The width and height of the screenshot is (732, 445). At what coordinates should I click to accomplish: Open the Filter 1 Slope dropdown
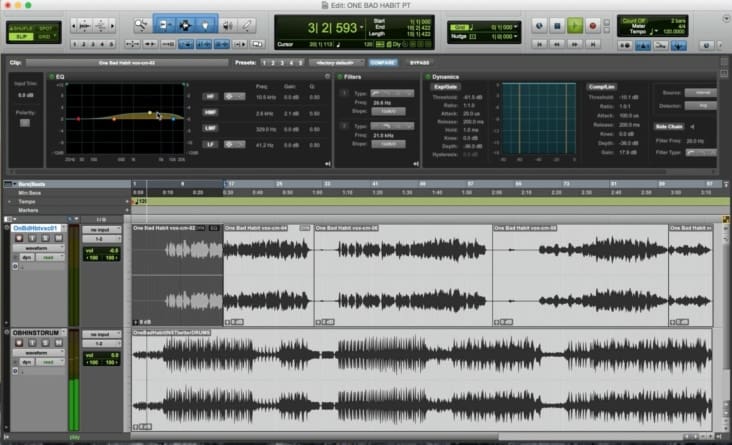[x=388, y=112]
